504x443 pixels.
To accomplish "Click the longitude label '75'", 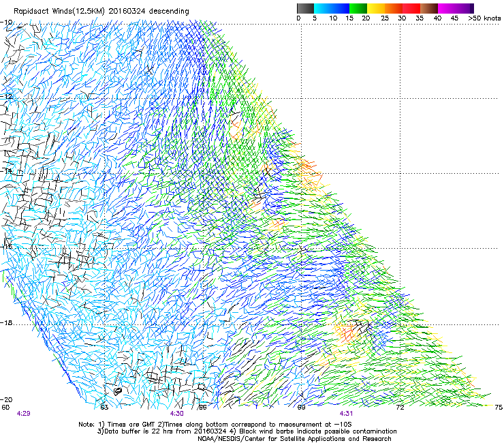I will point(499,408).
